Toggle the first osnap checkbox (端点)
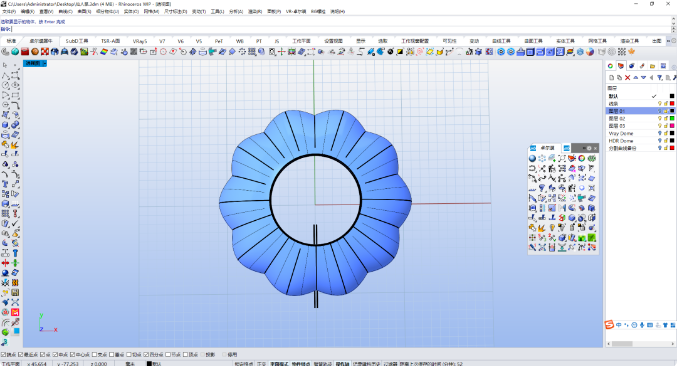 (3, 354)
